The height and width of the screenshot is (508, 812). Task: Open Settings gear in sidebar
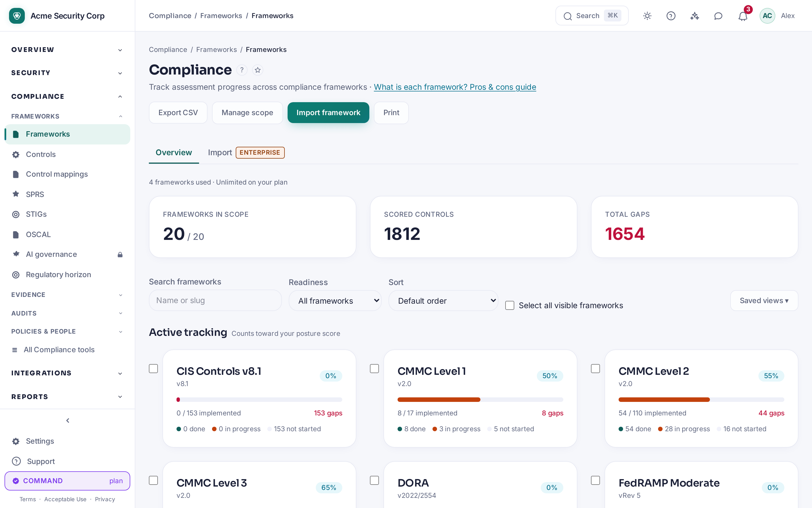67,441
